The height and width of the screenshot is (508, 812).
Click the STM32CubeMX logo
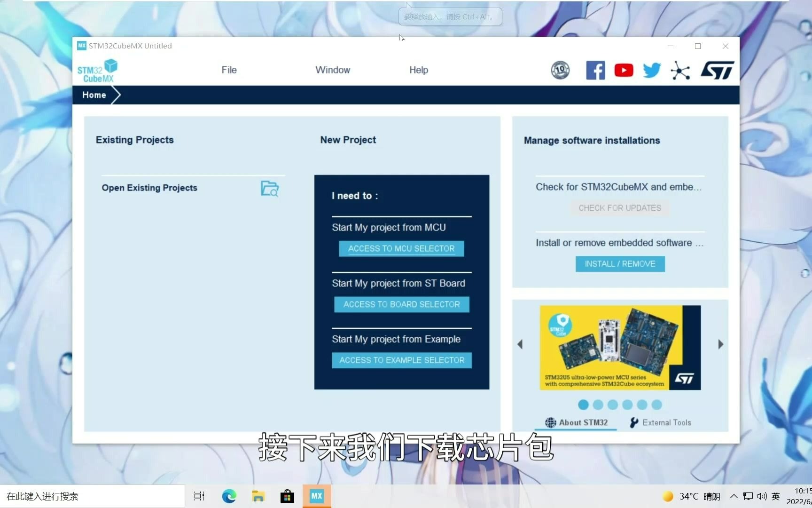click(x=98, y=71)
